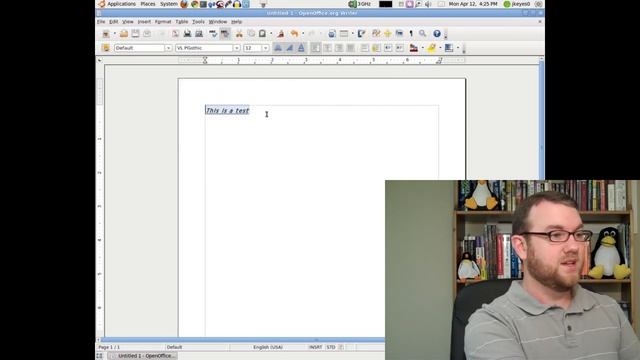Toggle Bold formatting
Image resolution: width=640 pixels, height=360 pixels.
pos(278,48)
